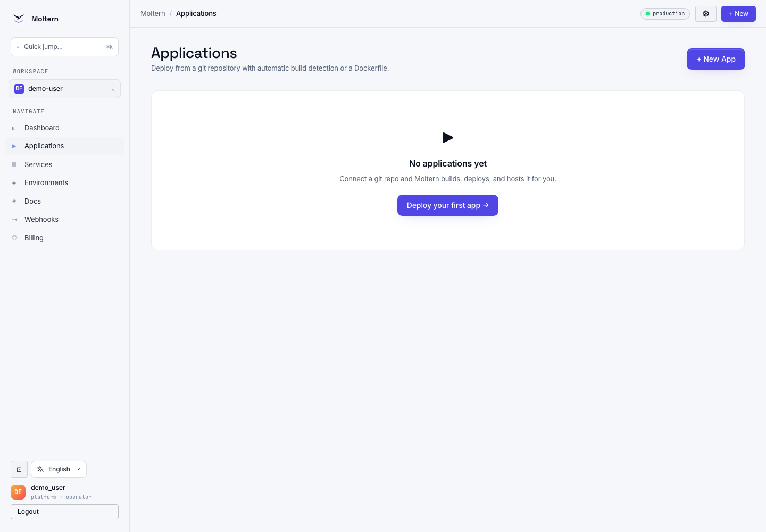Click the Moltern brand name in the sidebar
Viewport: 766px width, 532px height.
[x=45, y=19]
